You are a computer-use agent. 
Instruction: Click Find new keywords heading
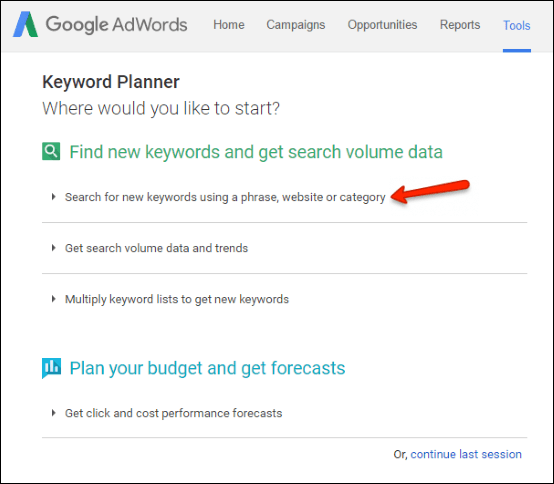(256, 152)
